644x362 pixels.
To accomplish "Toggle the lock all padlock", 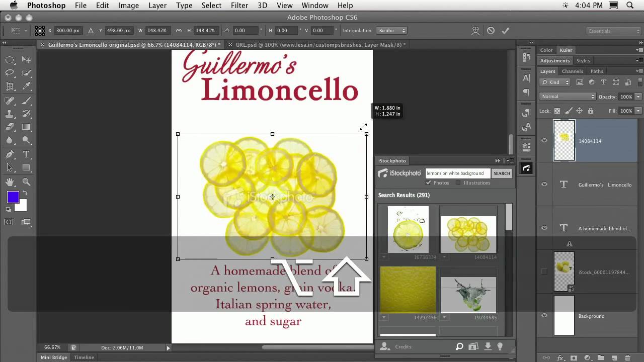I will pyautogui.click(x=591, y=111).
